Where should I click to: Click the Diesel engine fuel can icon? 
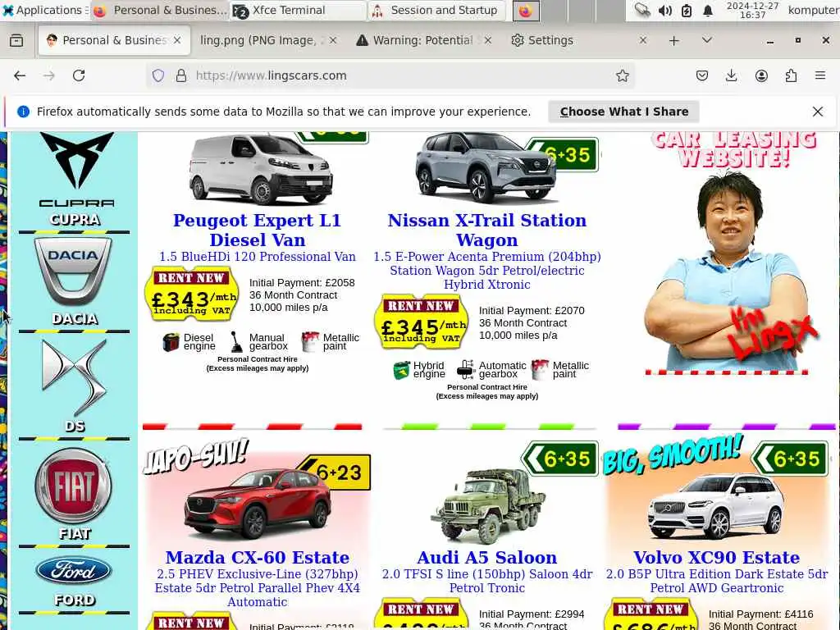click(171, 342)
